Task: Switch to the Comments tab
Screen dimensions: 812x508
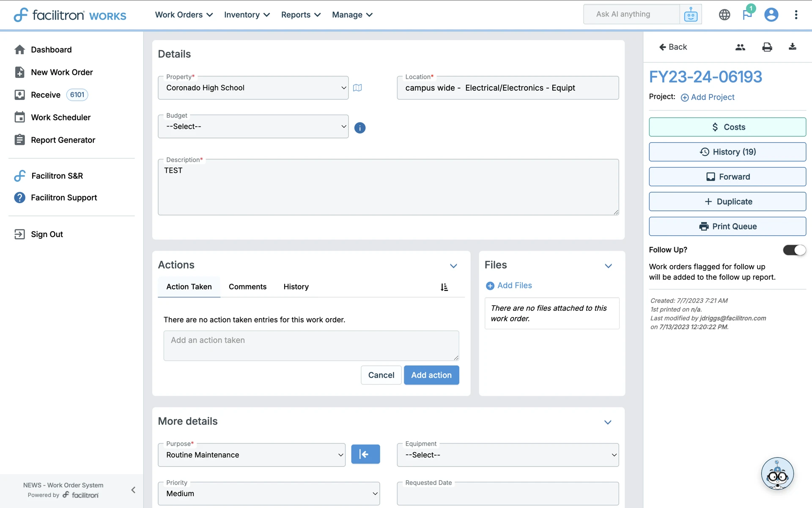Action: click(247, 287)
